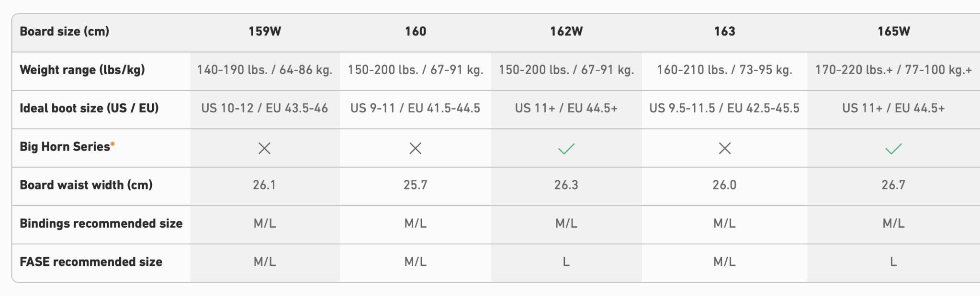Click the green checkmark in the 165W column
Screen dimensions: 980x296
pyautogui.click(x=893, y=149)
